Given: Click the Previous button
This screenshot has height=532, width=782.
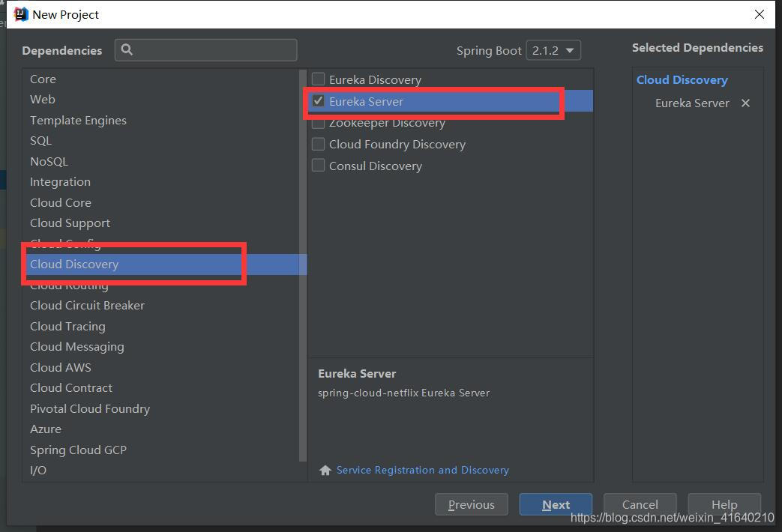Looking at the screenshot, I should pyautogui.click(x=472, y=504).
